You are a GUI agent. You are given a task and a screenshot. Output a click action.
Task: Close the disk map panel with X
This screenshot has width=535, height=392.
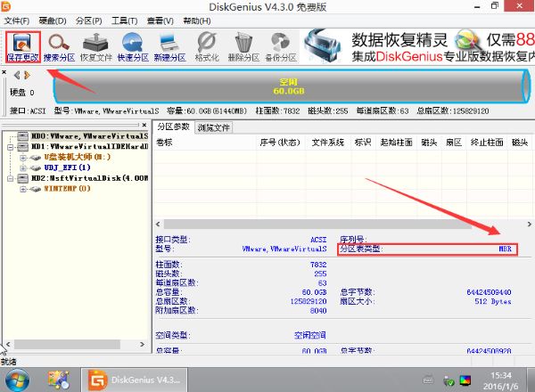4,72
